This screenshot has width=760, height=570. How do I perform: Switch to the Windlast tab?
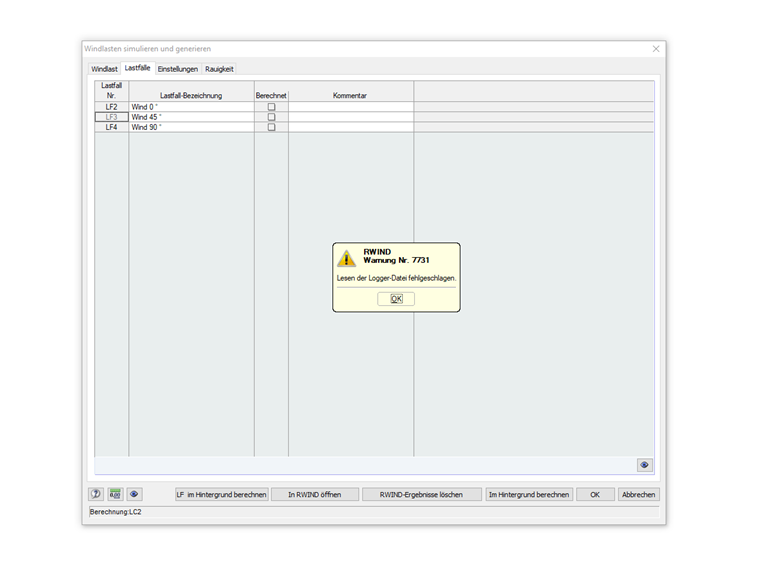point(104,69)
